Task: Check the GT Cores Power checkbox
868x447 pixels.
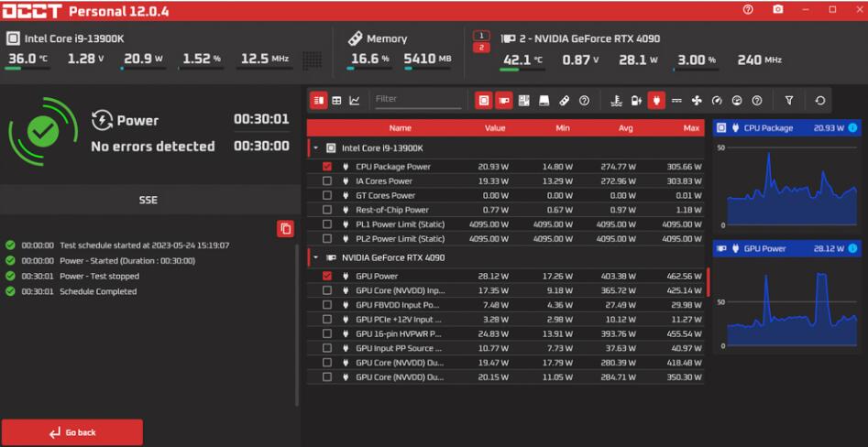Action: pos(327,195)
